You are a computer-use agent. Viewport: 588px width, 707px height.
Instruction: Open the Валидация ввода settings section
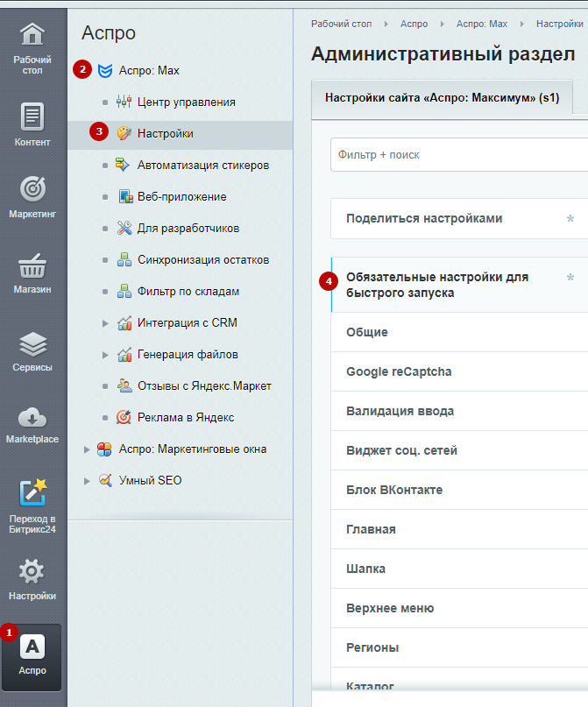(459, 411)
